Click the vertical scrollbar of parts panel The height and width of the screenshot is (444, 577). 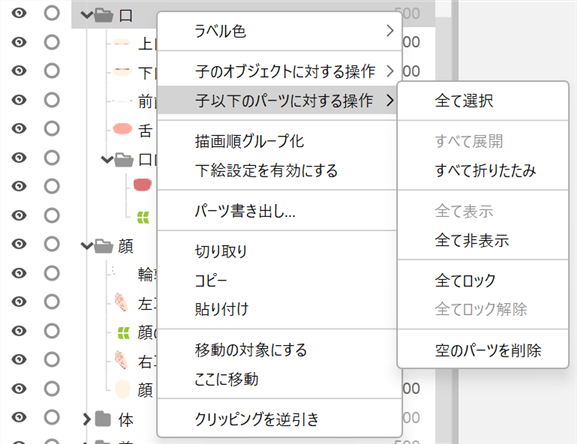455,222
